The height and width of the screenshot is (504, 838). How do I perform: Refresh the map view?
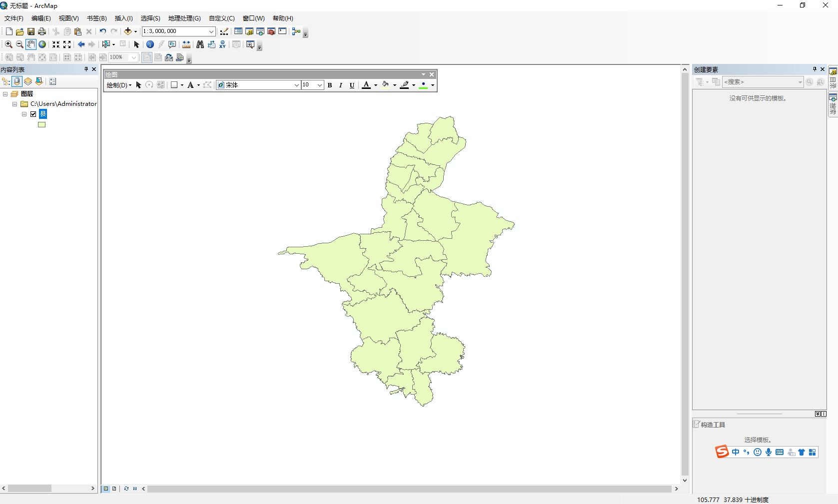(126, 489)
